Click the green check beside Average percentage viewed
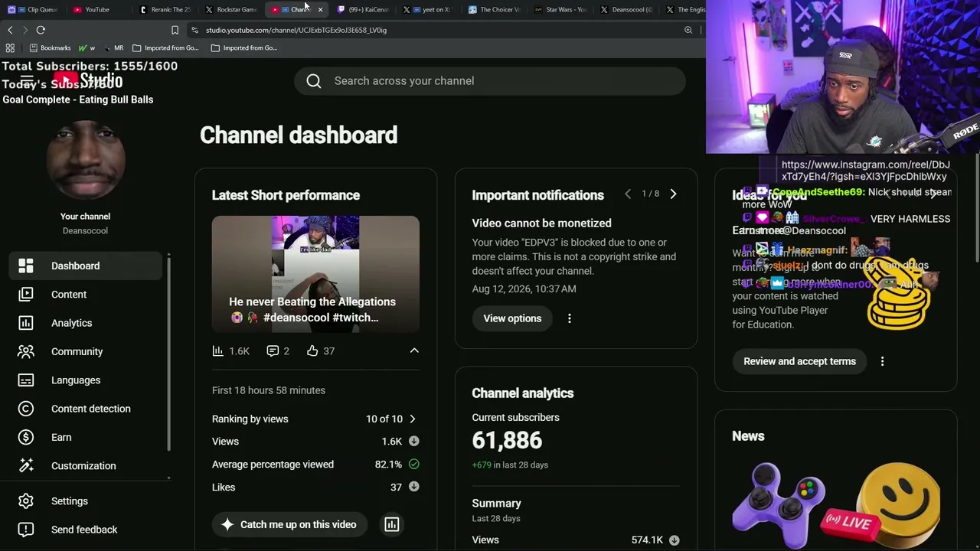Screen dimensions: 980x551 (x=414, y=464)
